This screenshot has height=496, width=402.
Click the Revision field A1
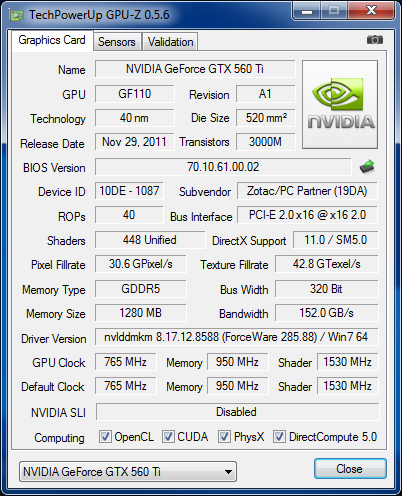(266, 94)
